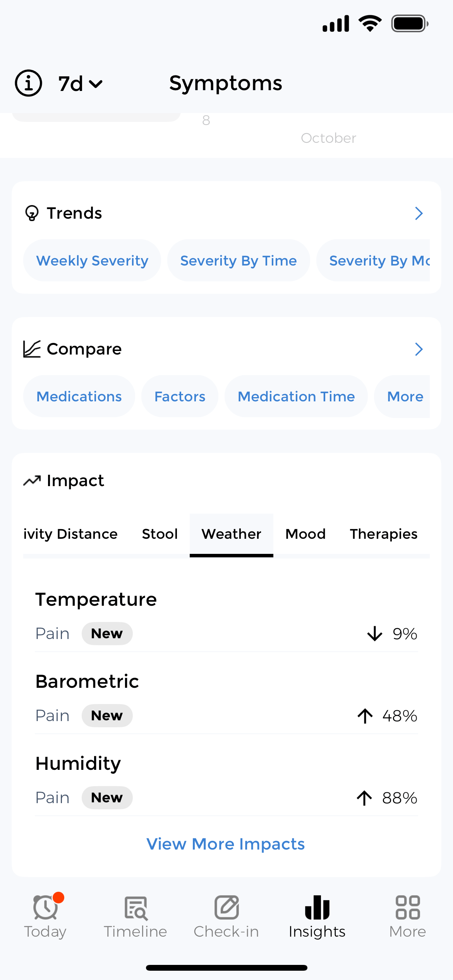The width and height of the screenshot is (453, 980).
Task: Open the Check-in pencil icon
Action: (226, 908)
